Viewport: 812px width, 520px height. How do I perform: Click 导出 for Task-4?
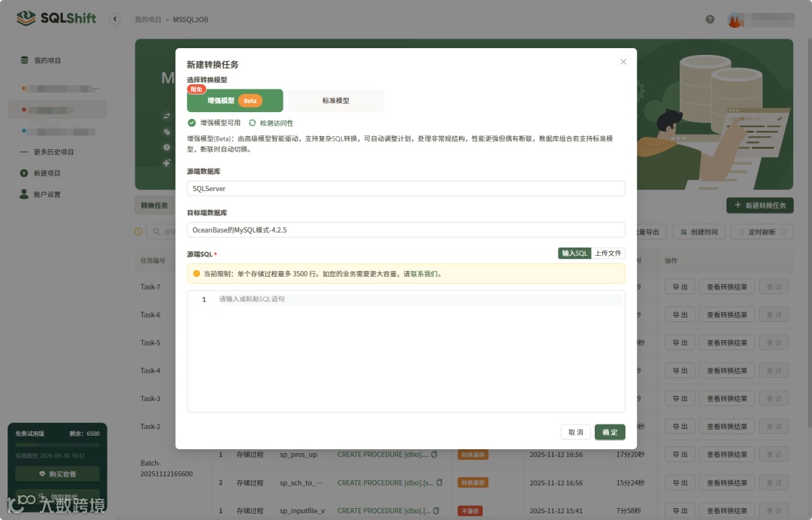pyautogui.click(x=680, y=371)
